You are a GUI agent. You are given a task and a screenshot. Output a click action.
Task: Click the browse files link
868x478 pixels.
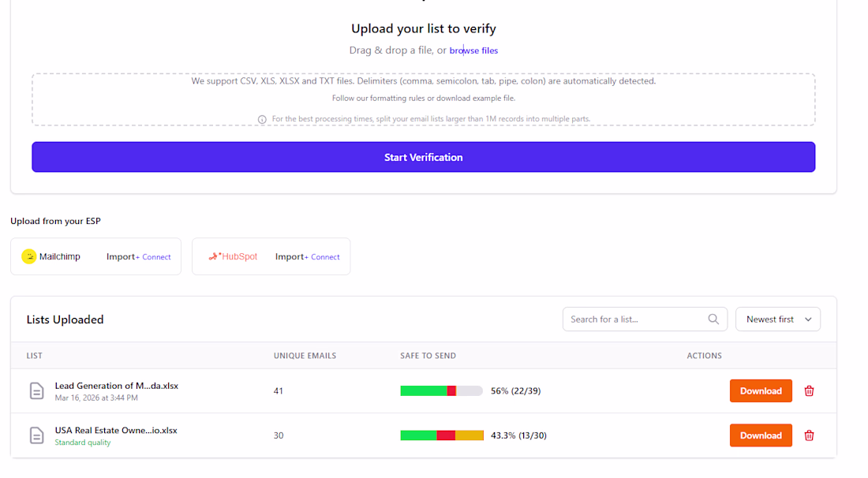(473, 50)
